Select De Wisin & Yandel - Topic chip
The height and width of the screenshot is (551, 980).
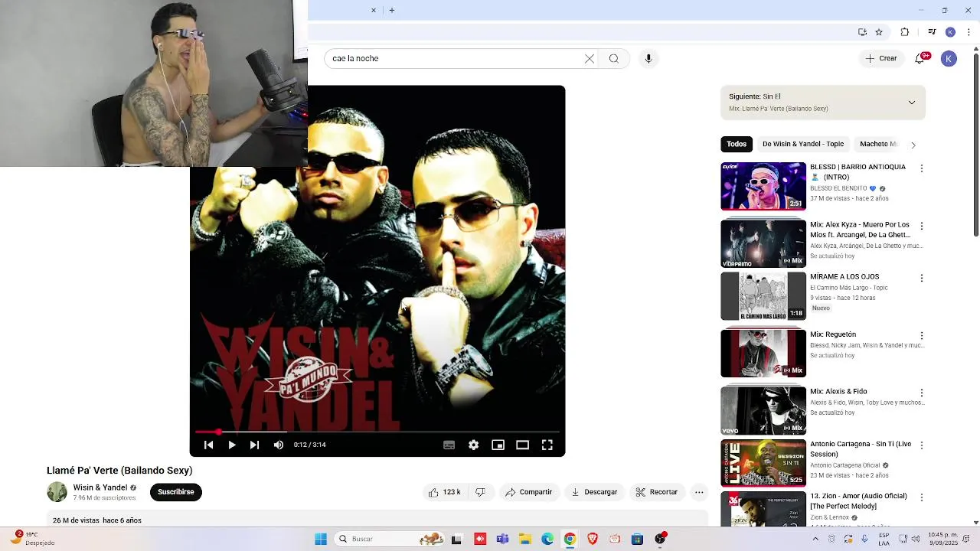[x=803, y=144]
